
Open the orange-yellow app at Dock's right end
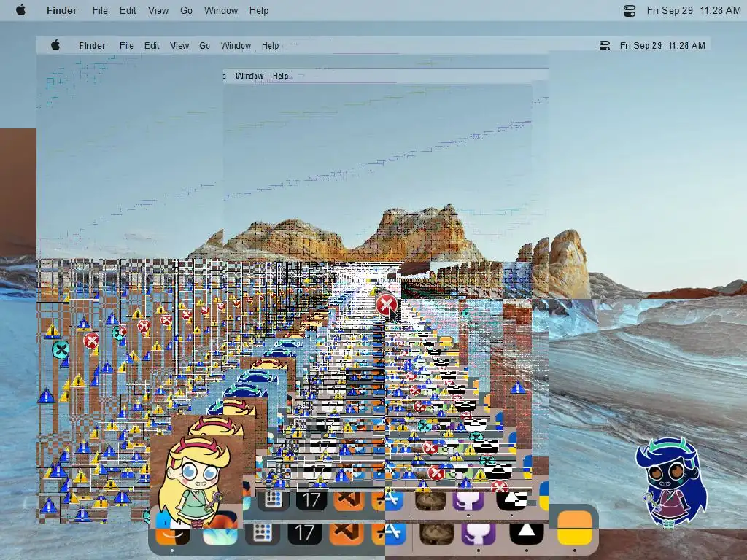[x=575, y=528]
